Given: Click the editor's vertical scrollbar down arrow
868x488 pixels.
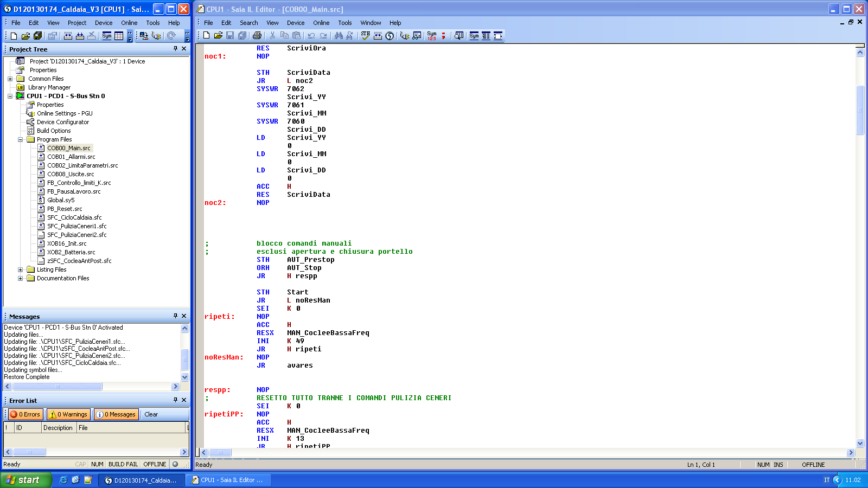Looking at the screenshot, I should coord(860,443).
